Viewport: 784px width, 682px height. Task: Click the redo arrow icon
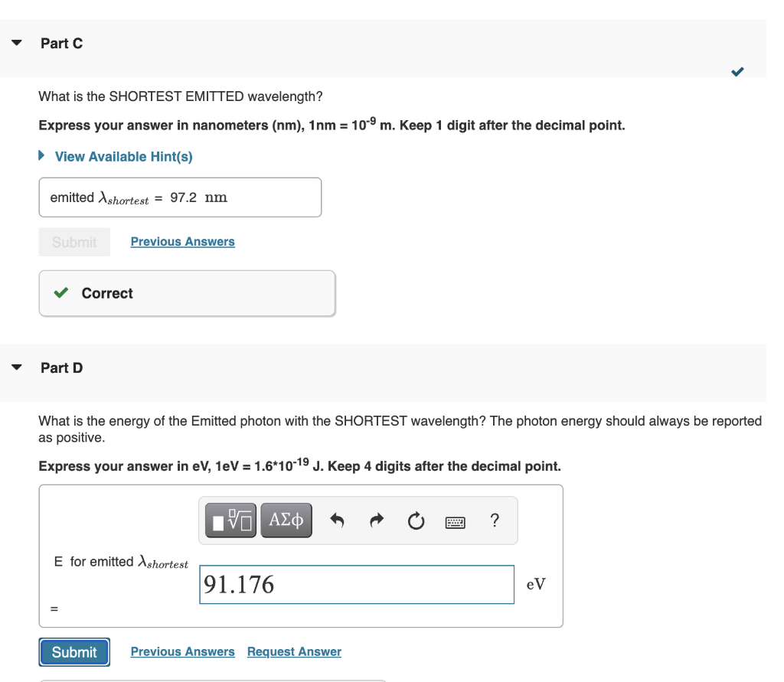click(377, 520)
